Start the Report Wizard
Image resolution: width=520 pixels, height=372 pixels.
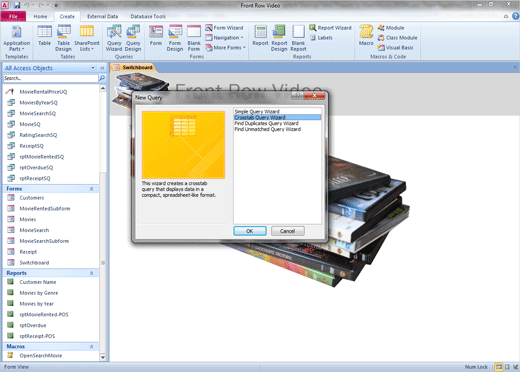[330, 28]
